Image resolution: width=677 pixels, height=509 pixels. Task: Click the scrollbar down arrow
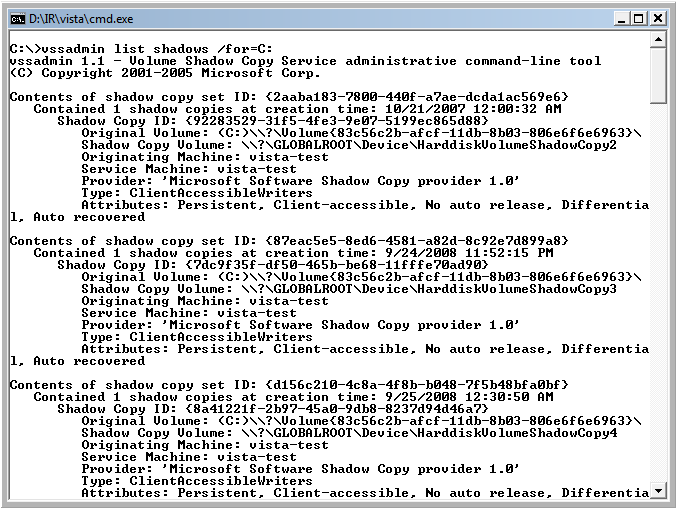coord(658,491)
